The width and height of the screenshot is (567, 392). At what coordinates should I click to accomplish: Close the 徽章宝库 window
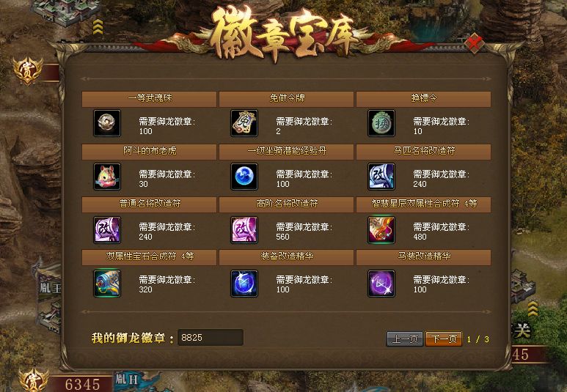(475, 43)
